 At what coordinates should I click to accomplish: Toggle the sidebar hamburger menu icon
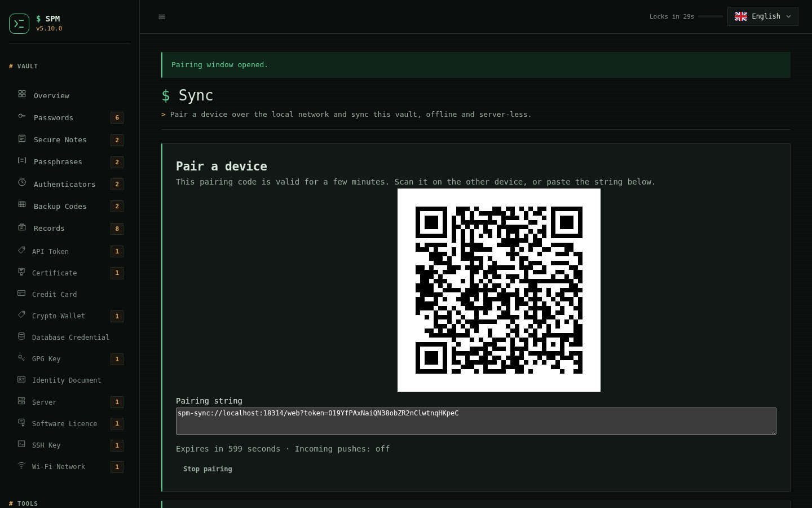pyautogui.click(x=162, y=17)
